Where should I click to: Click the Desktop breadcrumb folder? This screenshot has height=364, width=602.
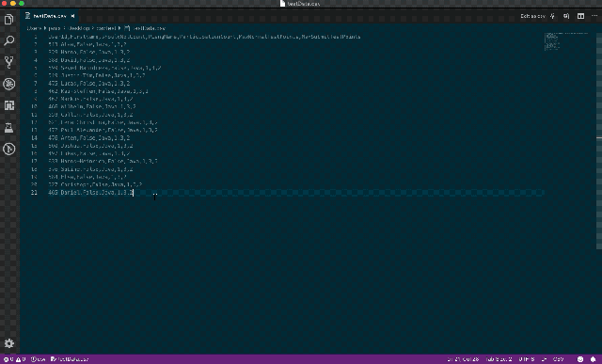click(x=79, y=28)
